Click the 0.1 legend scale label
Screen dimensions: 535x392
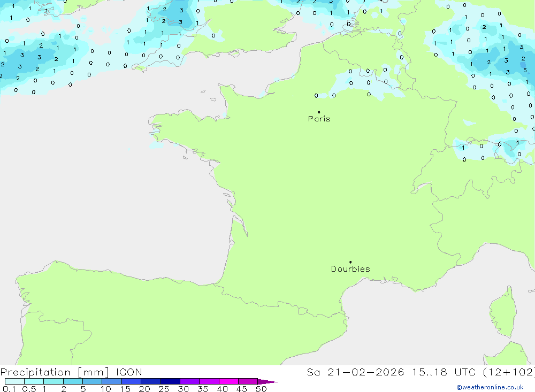coord(9,389)
